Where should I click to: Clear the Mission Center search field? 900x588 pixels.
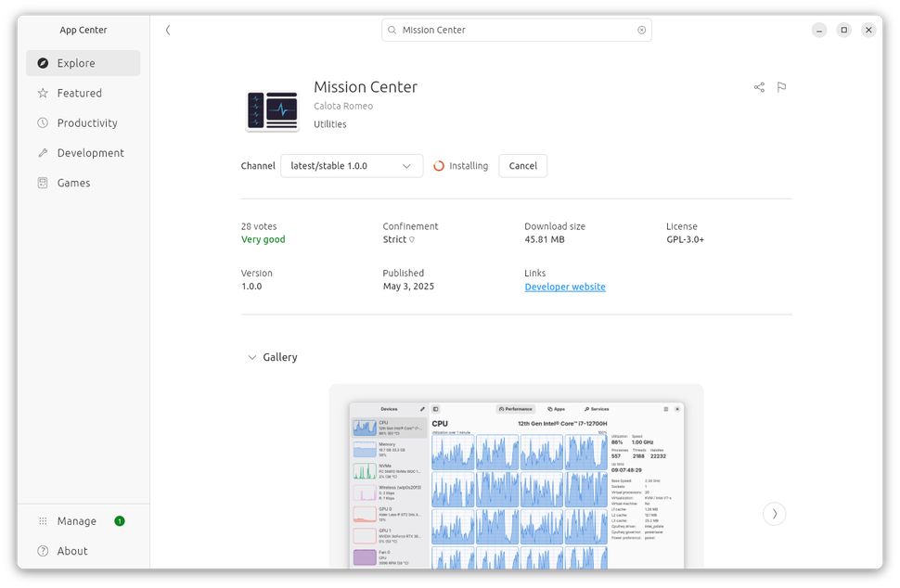tap(641, 29)
